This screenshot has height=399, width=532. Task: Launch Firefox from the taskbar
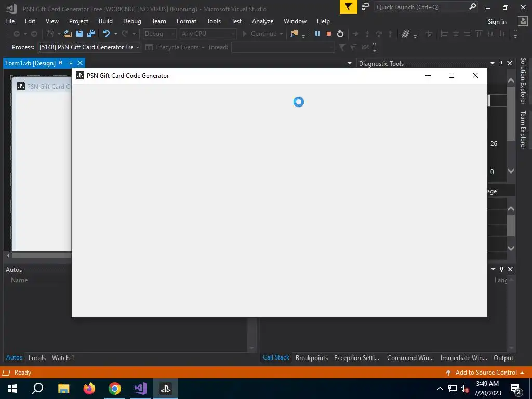pos(89,389)
